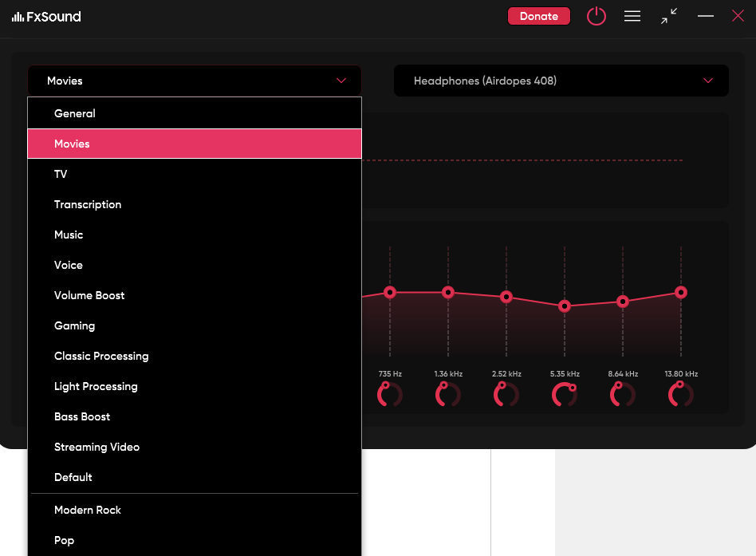
Task: Click the 2.52 kHz EQ band handle
Action: pos(506,297)
